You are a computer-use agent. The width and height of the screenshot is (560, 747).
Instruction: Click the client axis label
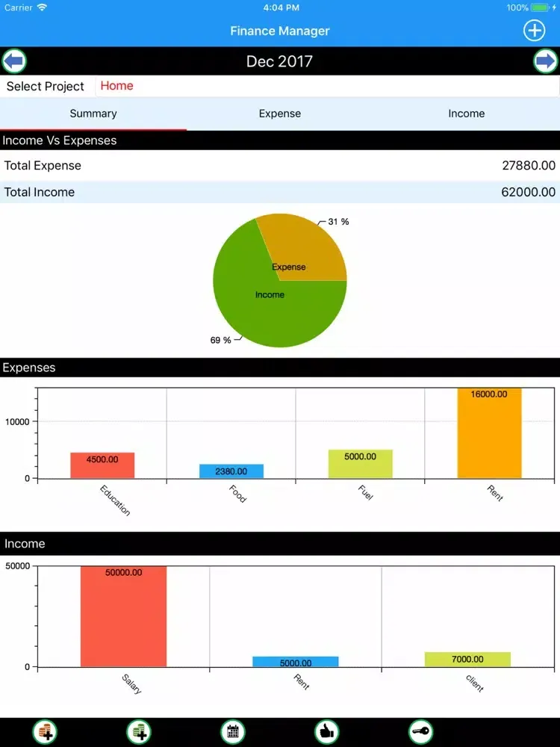click(475, 683)
